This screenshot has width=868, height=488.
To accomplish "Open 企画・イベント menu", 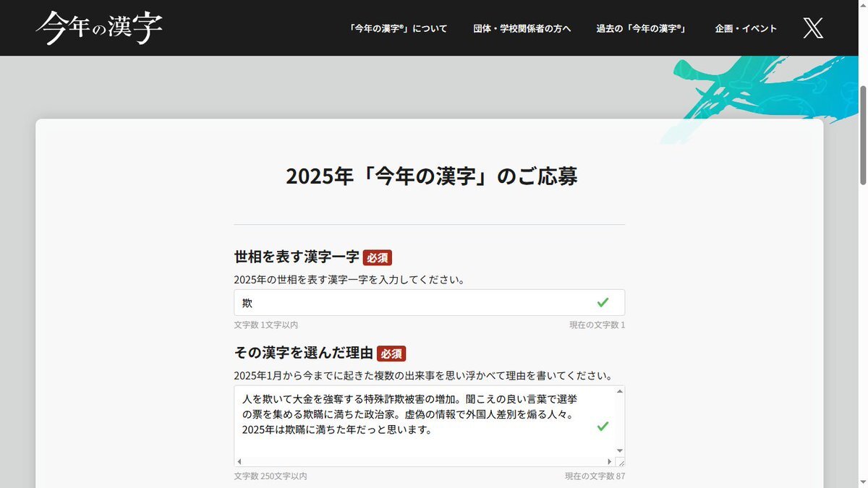I will (746, 29).
